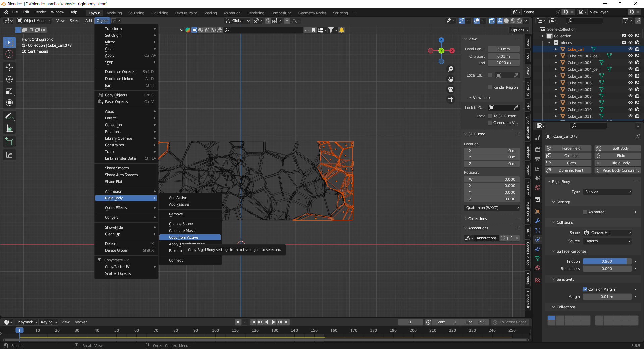Adjust the Friction slider
Viewport: 644px width, 349px height.
[x=607, y=261]
